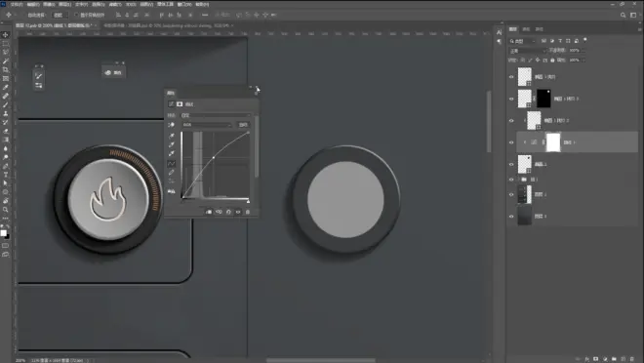Viewport: 644px width, 363px height.
Task: Select the Crop tool in the toolbox
Action: pos(5,70)
